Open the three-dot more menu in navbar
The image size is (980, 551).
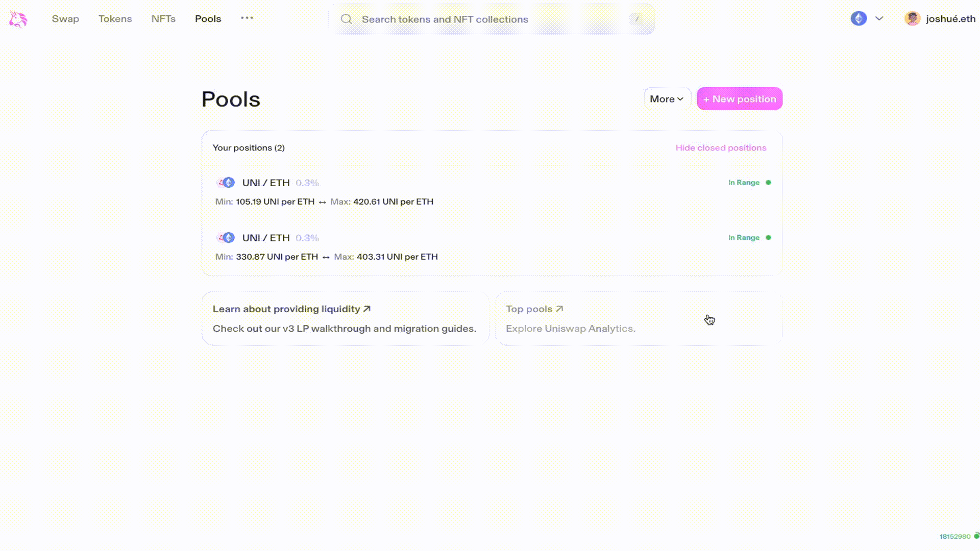[247, 18]
